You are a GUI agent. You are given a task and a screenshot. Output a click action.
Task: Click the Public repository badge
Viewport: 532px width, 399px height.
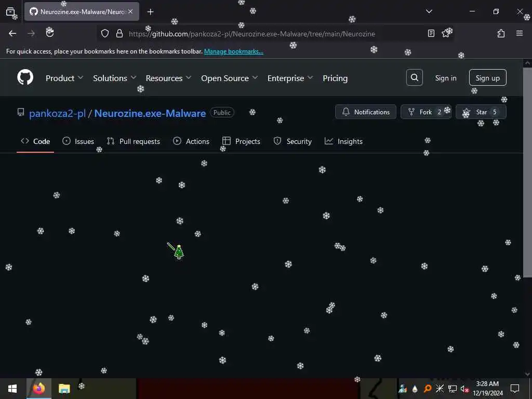(x=222, y=113)
